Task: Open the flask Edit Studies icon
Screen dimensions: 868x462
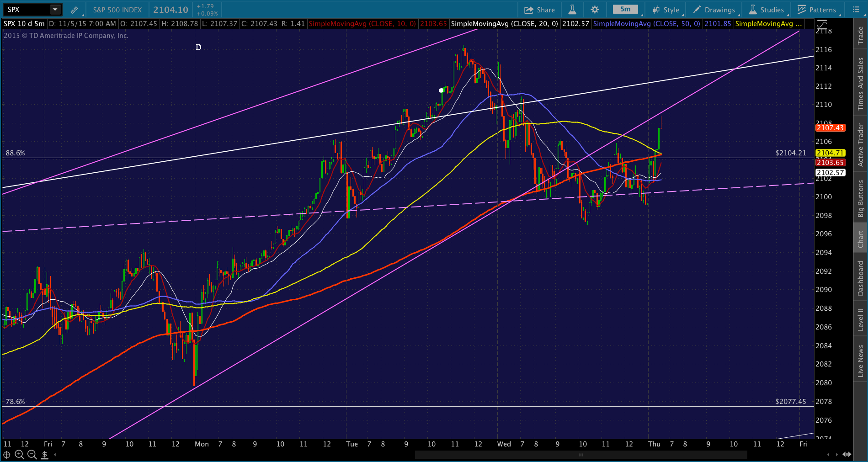Action: tap(572, 10)
